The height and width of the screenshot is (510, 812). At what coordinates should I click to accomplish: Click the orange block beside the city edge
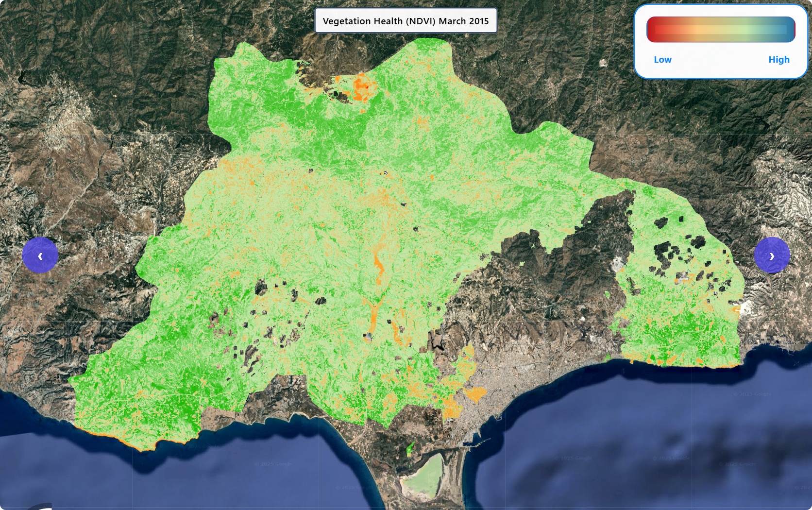tap(475, 393)
